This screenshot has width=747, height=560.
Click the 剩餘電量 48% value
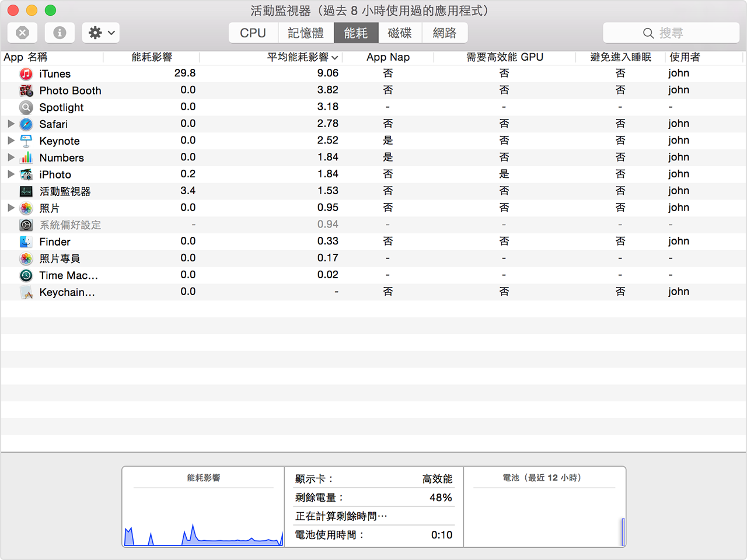point(441,498)
